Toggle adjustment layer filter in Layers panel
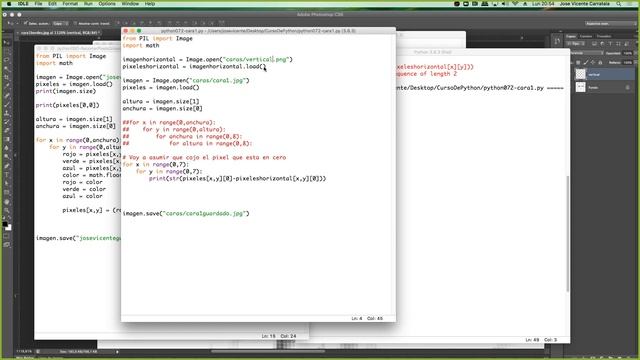 (602, 44)
